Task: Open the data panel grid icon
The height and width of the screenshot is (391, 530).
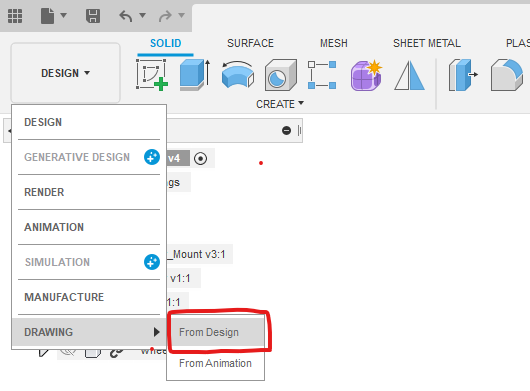Action: pos(15,16)
